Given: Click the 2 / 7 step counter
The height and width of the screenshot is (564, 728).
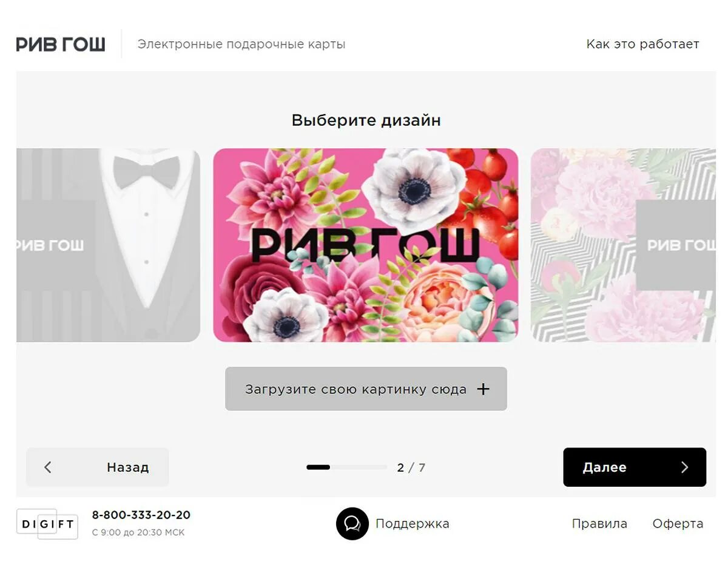Looking at the screenshot, I should [x=411, y=467].
